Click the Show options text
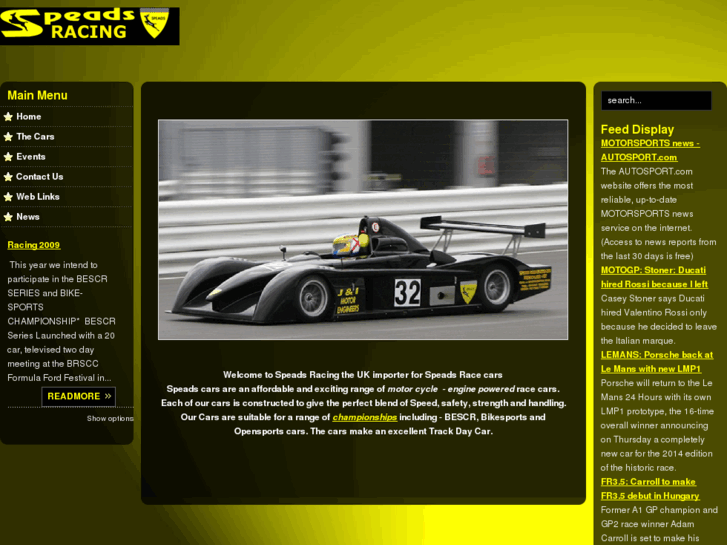 110,418
